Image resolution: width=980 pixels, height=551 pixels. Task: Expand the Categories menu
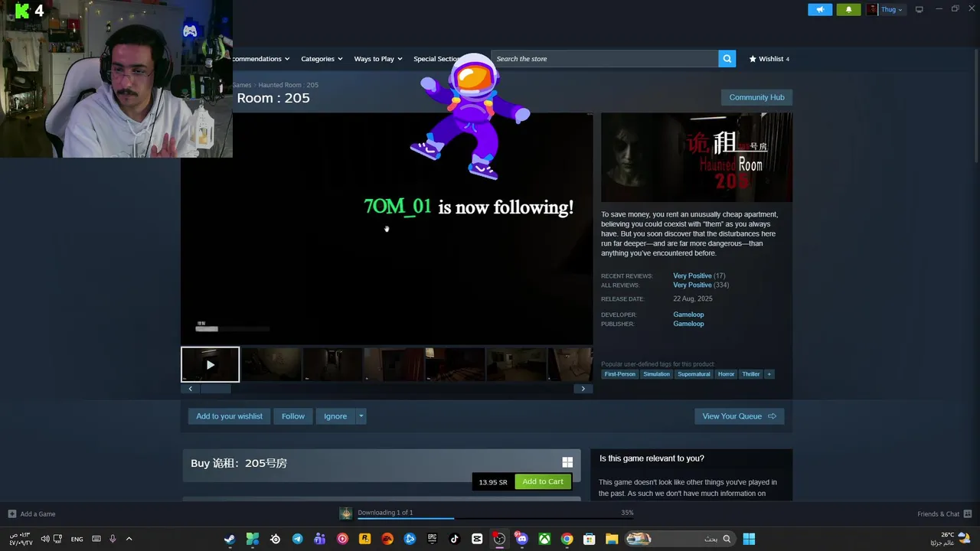[x=322, y=59]
